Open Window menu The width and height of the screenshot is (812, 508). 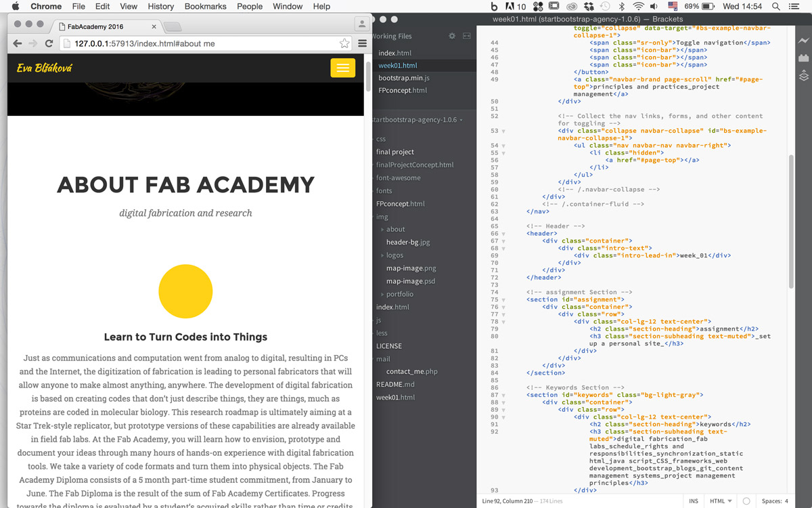pos(288,6)
